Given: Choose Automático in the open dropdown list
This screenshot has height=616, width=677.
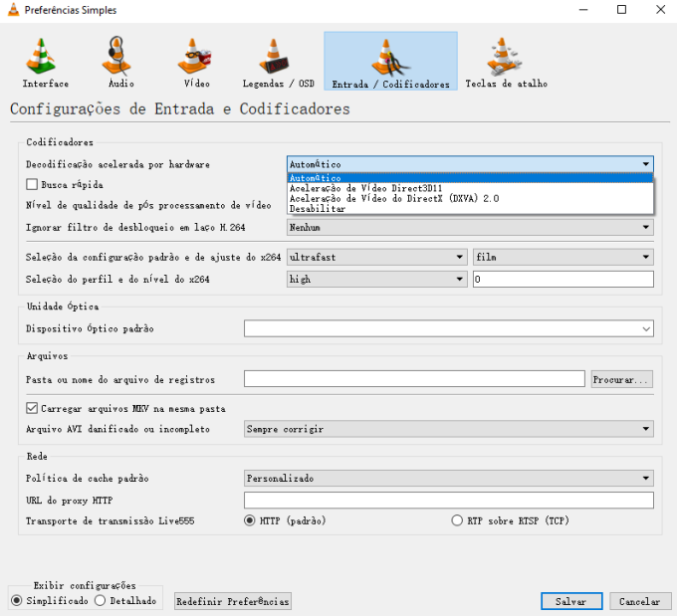Looking at the screenshot, I should coord(470,178).
